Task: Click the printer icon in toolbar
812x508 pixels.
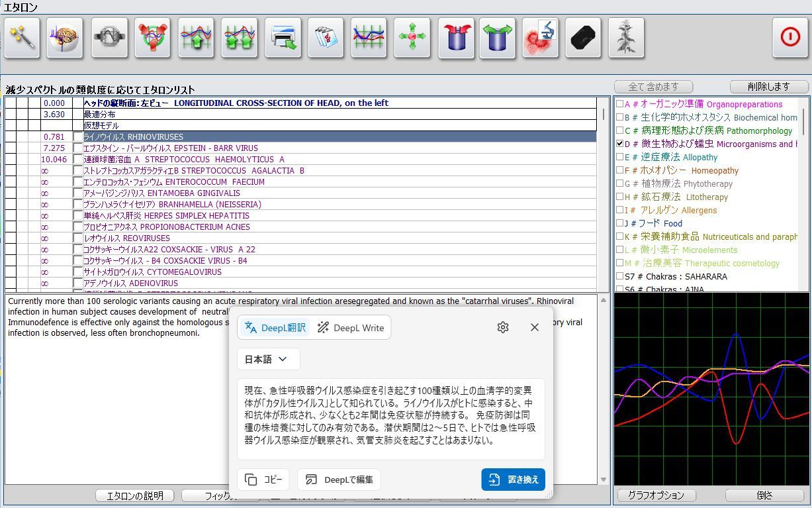Action: pyautogui.click(x=283, y=38)
